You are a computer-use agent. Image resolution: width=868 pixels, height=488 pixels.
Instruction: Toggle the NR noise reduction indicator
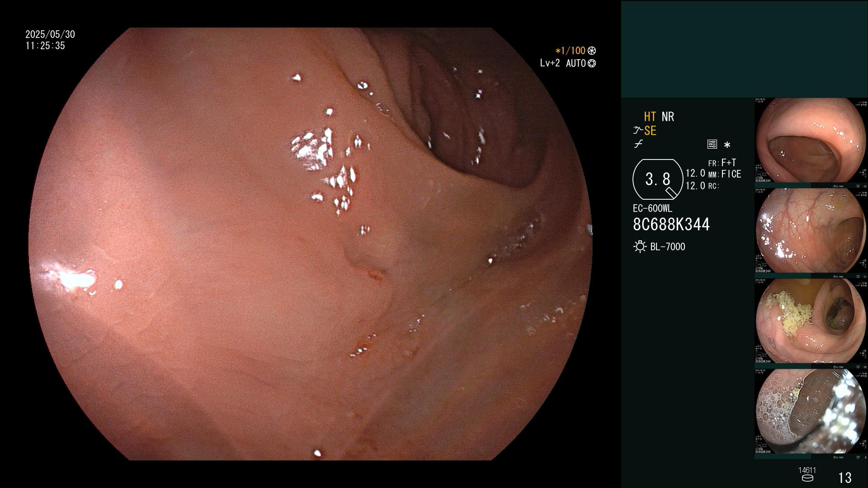pyautogui.click(x=668, y=117)
